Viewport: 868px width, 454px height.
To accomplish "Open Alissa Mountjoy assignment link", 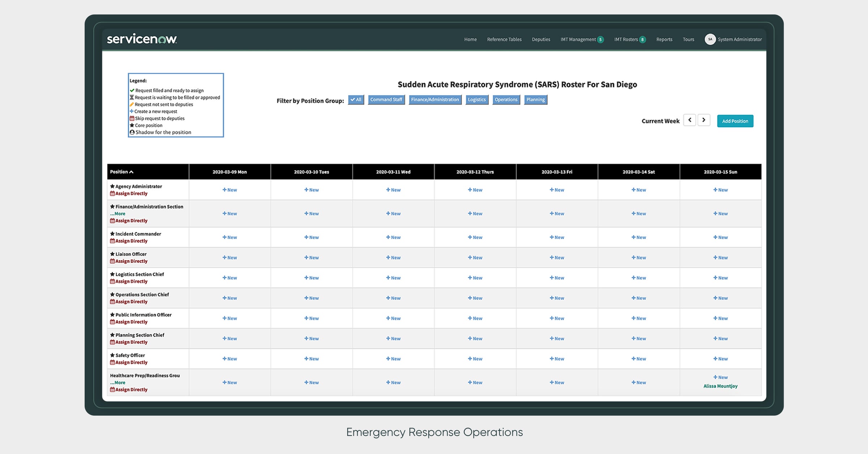I will (720, 386).
